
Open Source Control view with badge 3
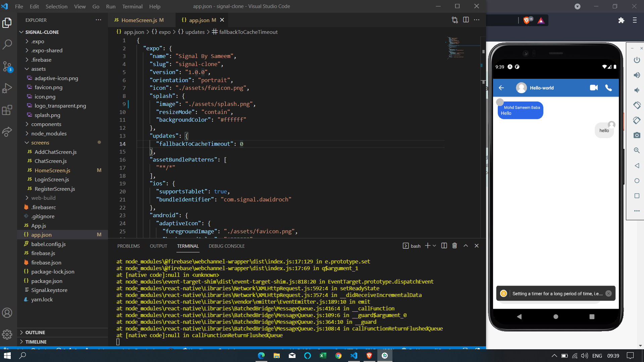(x=7, y=66)
